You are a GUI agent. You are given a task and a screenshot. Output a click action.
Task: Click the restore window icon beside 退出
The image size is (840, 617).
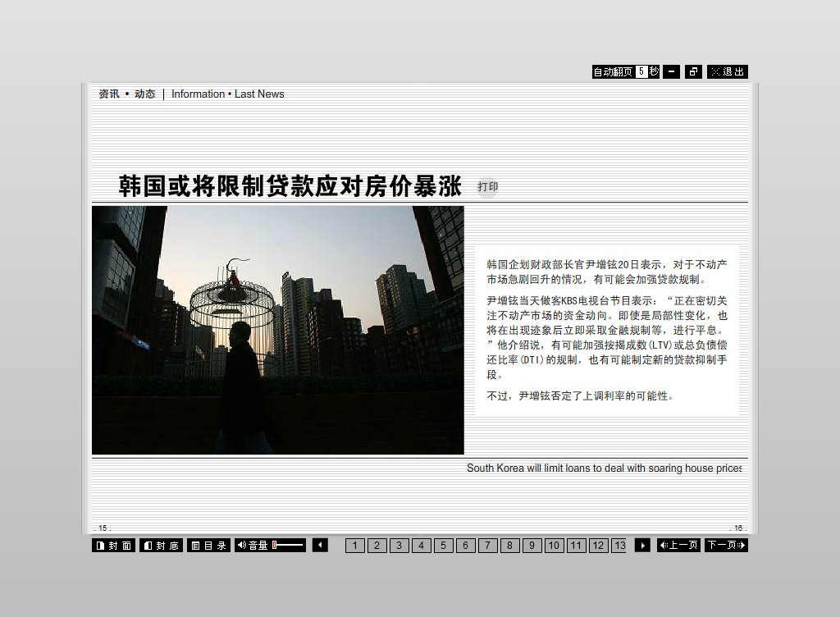coord(693,71)
